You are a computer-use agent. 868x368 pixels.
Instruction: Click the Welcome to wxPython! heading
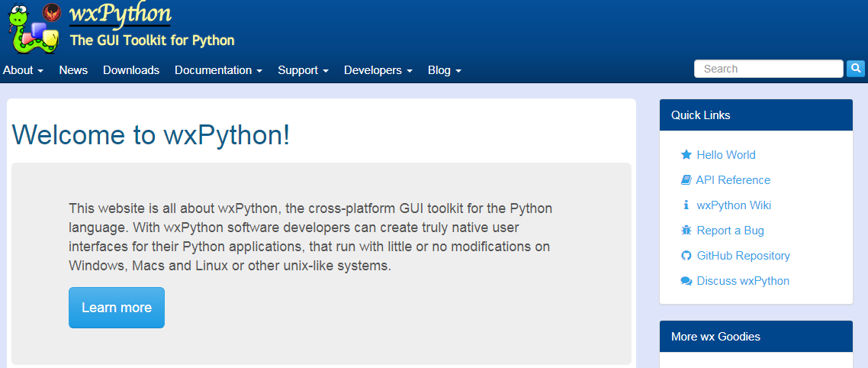point(150,134)
